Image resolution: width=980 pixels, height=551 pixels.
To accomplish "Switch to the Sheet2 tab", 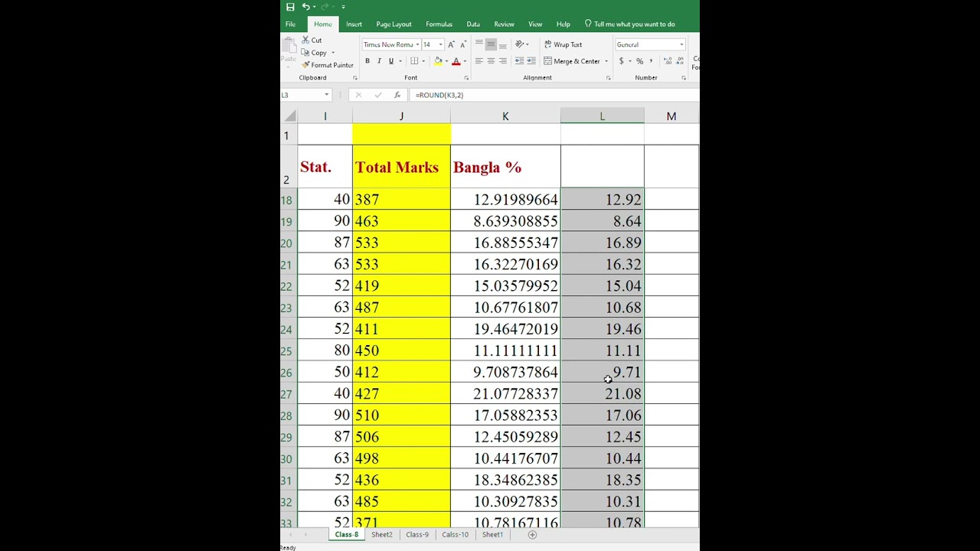I will (381, 535).
